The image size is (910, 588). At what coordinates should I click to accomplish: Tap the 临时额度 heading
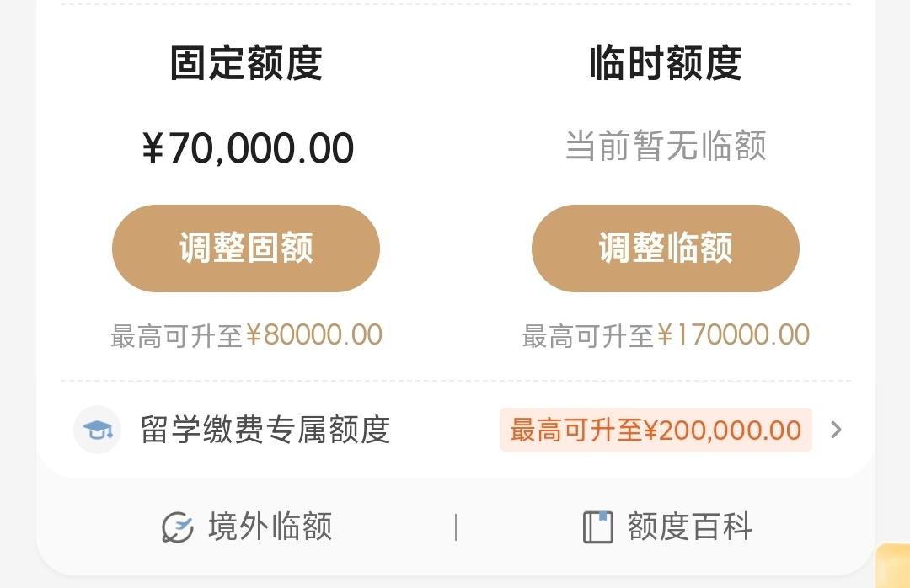(666, 62)
